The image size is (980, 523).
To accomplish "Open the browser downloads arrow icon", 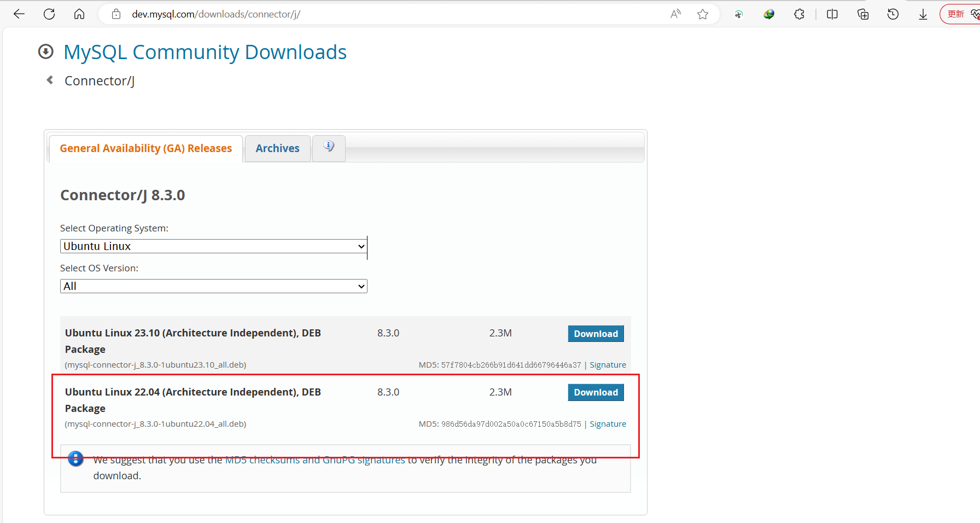I will click(923, 14).
